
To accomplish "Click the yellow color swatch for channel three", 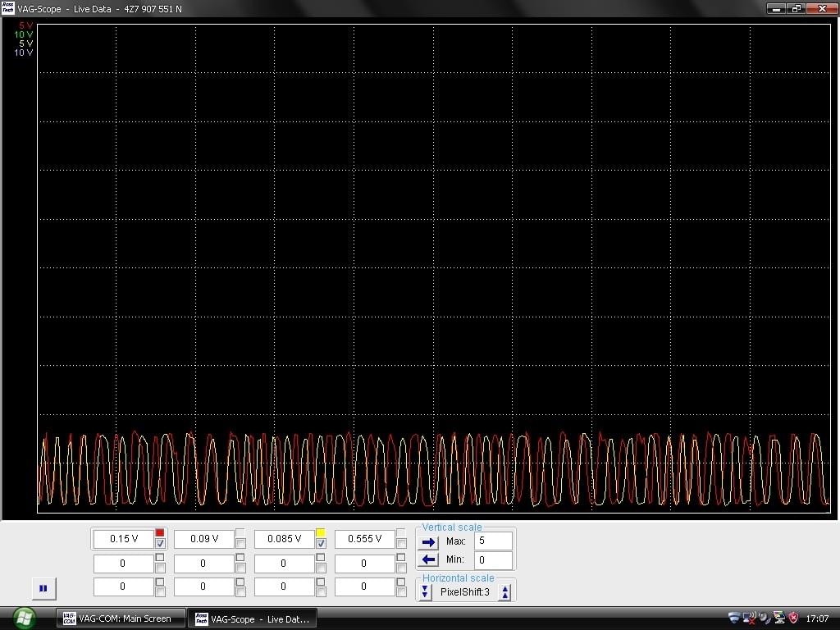I will 321,533.
